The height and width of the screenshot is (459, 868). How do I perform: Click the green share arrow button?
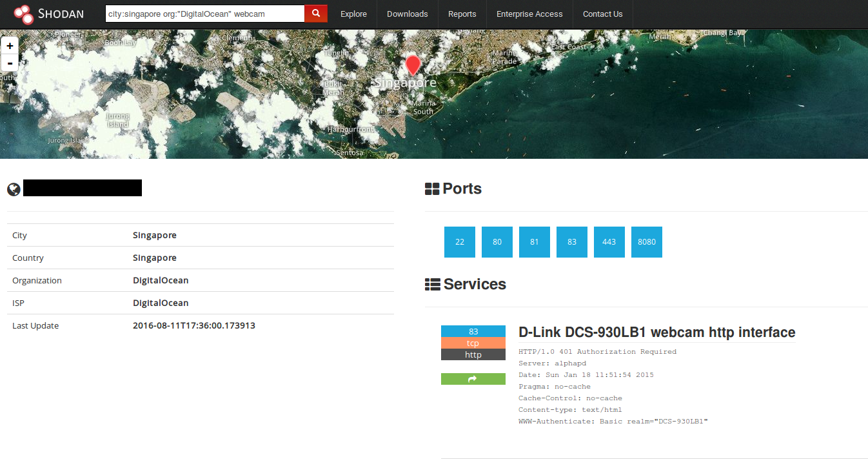473,379
